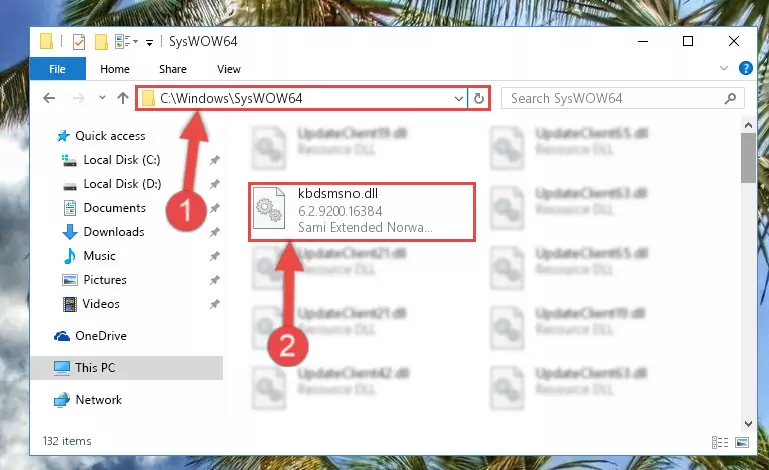Open the Share ribbon tab
Screen dimensions: 769x470
click(173, 69)
